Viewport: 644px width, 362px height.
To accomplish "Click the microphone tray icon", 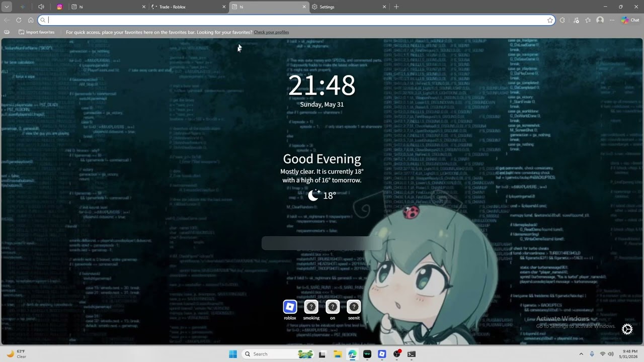I will pos(592,354).
